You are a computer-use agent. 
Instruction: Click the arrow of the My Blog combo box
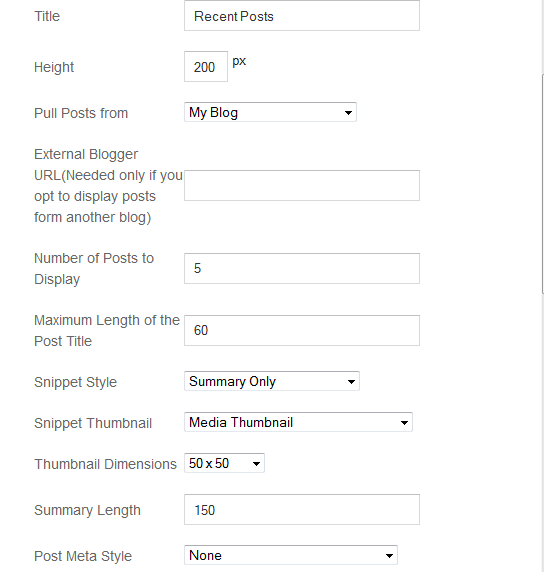[348, 113]
